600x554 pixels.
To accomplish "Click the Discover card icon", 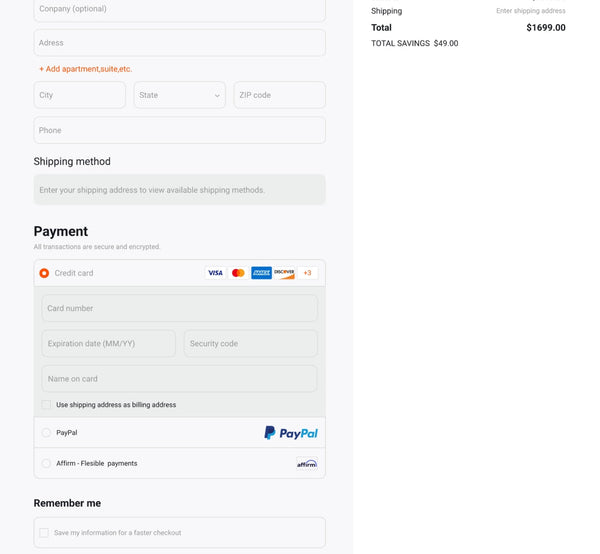I will point(284,273).
